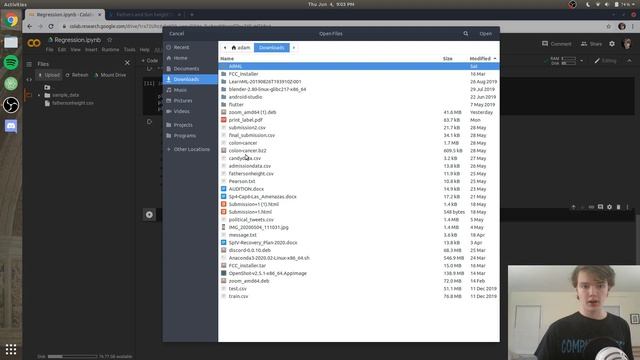Select the file message.txt
The height and width of the screenshot is (360, 640).
pyautogui.click(x=359, y=235)
